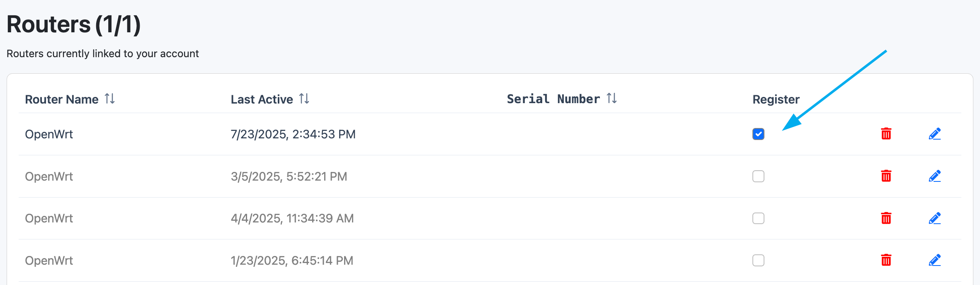The height and width of the screenshot is (285, 980).
Task: Edit the router last active 4/4/2025
Action: click(935, 218)
